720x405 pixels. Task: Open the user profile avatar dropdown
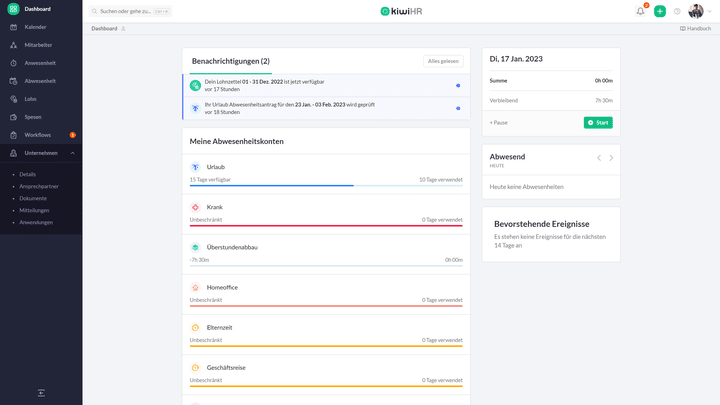pyautogui.click(x=696, y=11)
